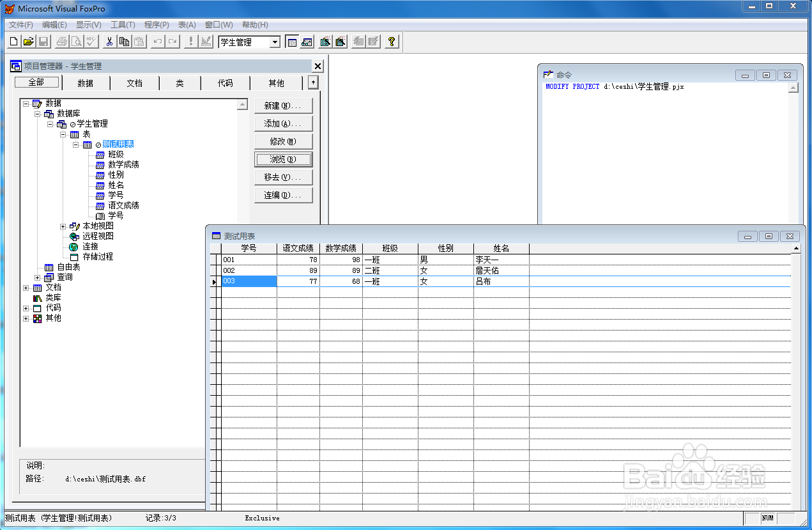Collapse the 学生管理 database tree node
This screenshot has height=530, width=812.
point(50,123)
